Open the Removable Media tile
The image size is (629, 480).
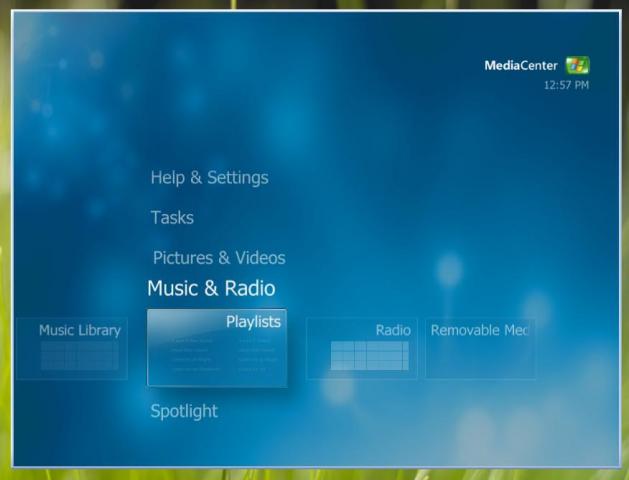click(x=479, y=348)
